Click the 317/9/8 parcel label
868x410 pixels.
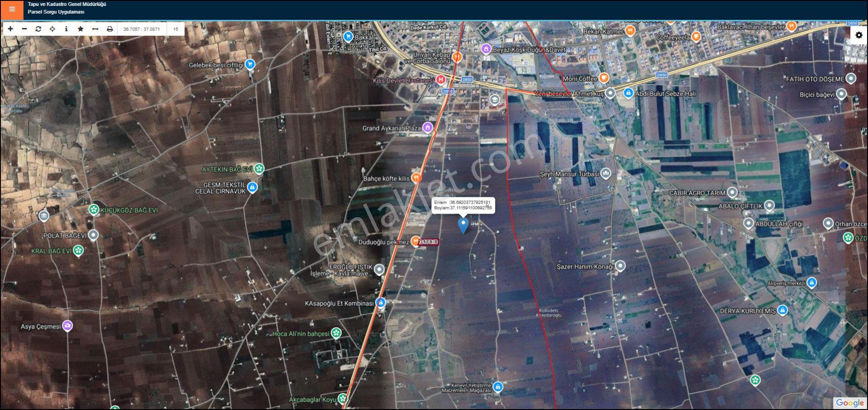429,242
